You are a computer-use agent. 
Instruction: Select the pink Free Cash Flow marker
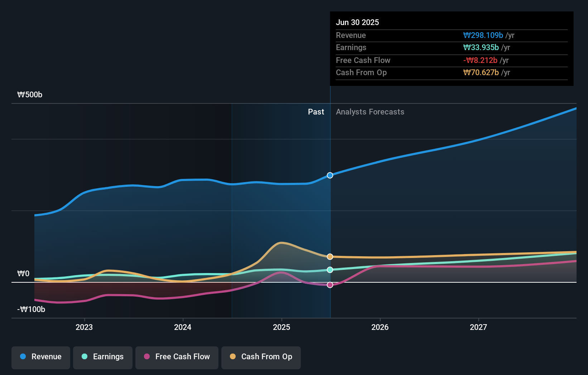click(x=330, y=285)
